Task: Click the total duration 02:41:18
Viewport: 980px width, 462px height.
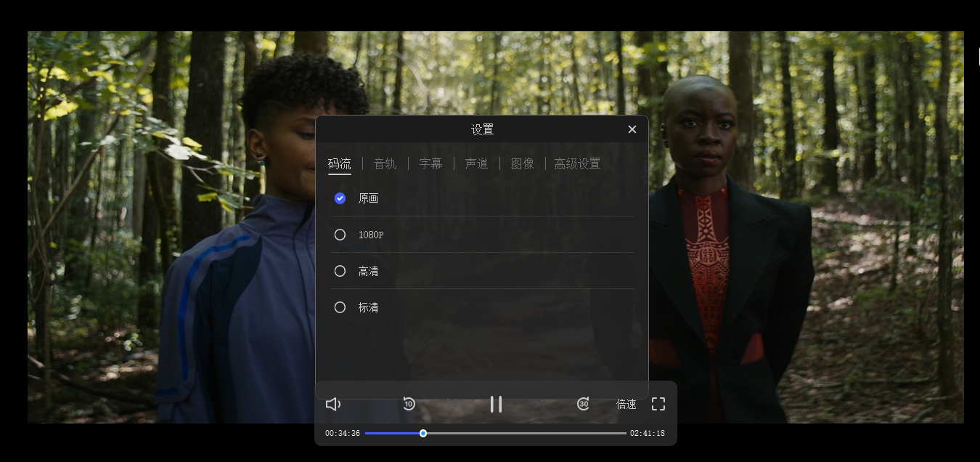Action: click(648, 433)
